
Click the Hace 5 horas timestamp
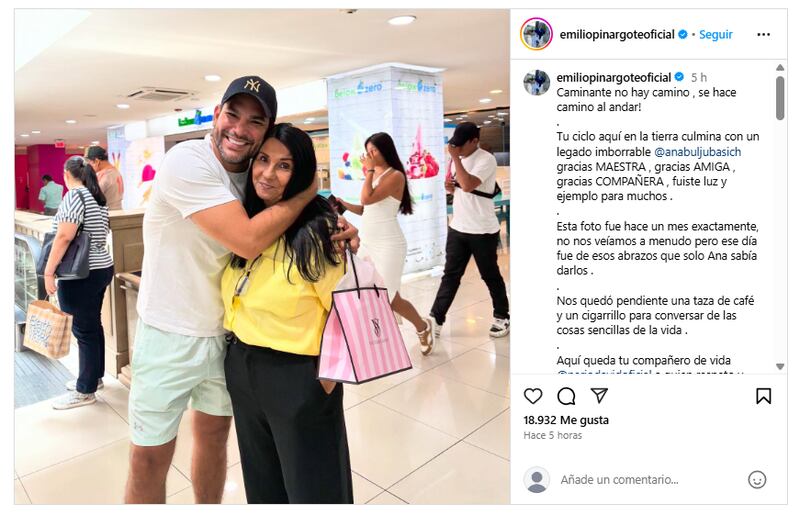tap(553, 435)
